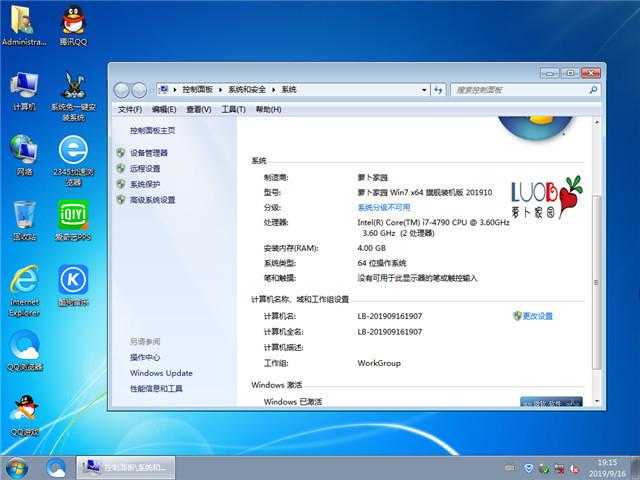Launch the 2345加速浏览器 desktop icon
This screenshot has width=640, height=480.
(x=73, y=160)
